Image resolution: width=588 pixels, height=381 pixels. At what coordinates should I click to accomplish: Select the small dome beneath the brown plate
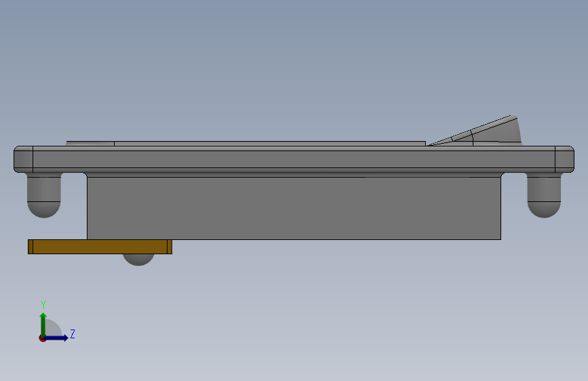coord(138,260)
